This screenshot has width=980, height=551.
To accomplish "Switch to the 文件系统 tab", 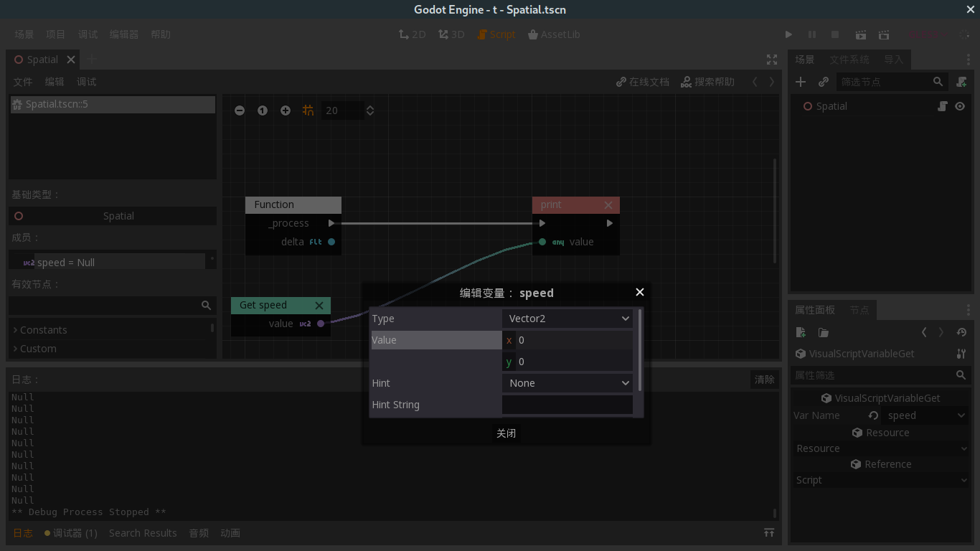I will (x=849, y=60).
